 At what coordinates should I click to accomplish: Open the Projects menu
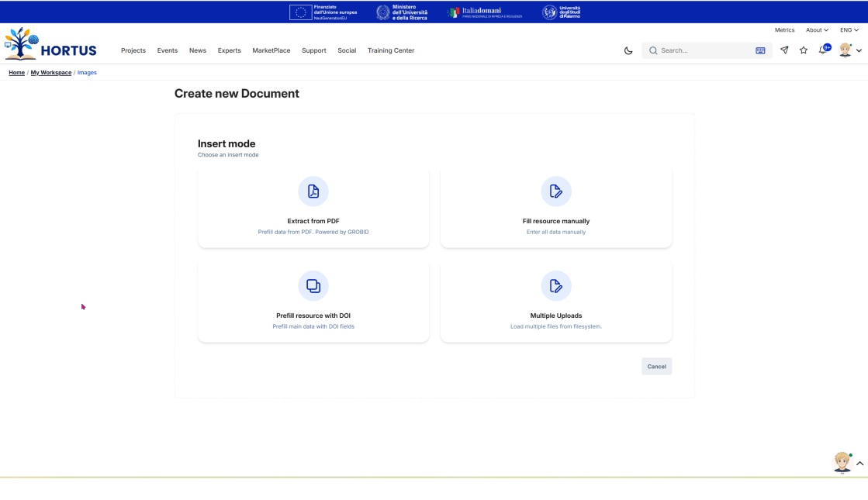133,50
